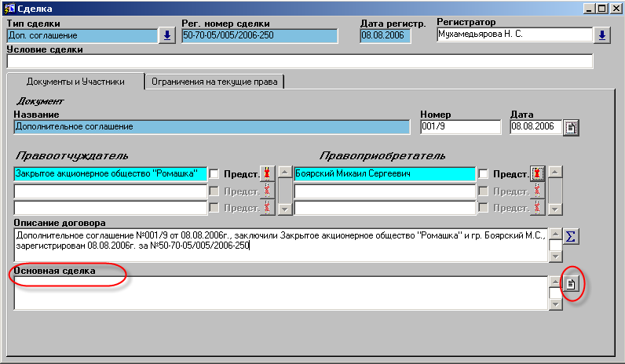625x364 pixels.
Task: Switch to Документы и Участники tab
Action: [x=75, y=82]
